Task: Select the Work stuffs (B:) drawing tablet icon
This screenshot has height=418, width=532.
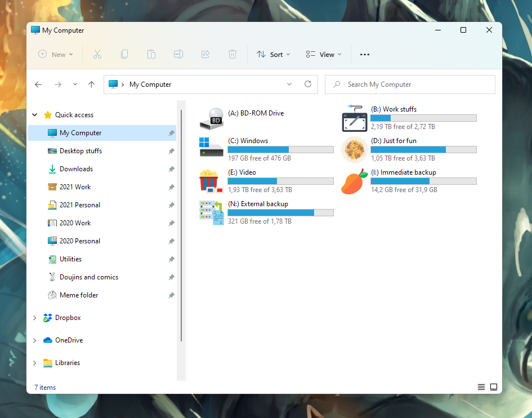Action: pyautogui.click(x=355, y=118)
